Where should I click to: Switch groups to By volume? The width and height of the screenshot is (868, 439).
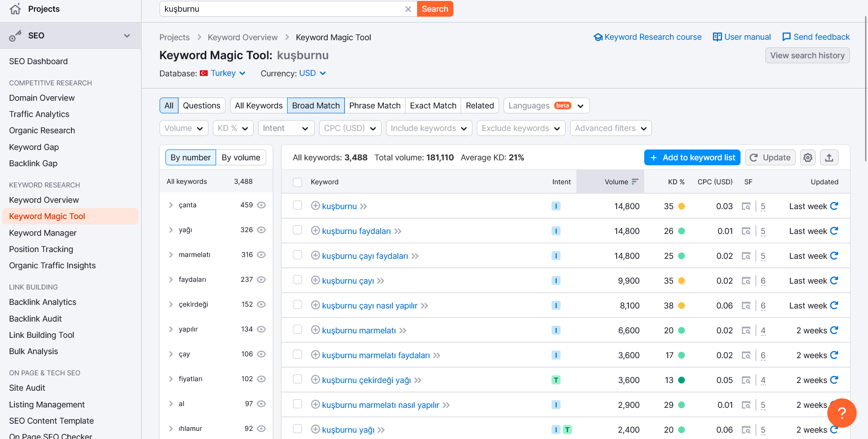coord(241,158)
